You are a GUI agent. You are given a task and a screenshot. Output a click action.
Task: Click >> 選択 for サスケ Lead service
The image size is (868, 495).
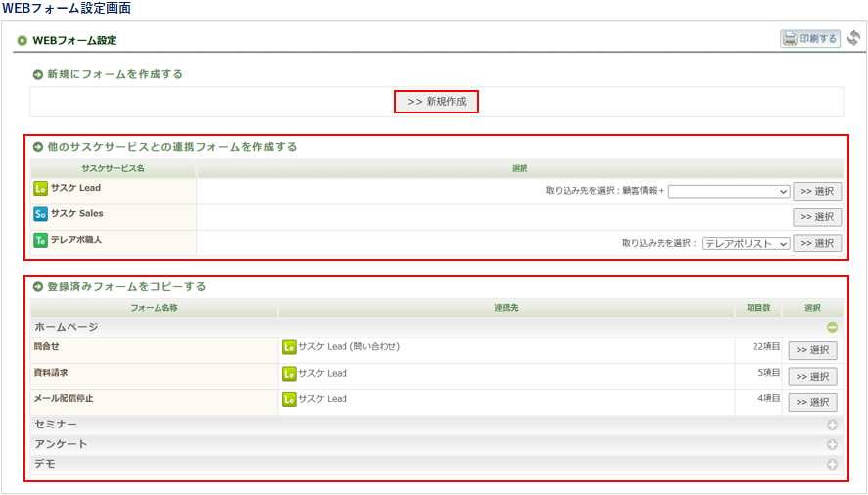[817, 191]
